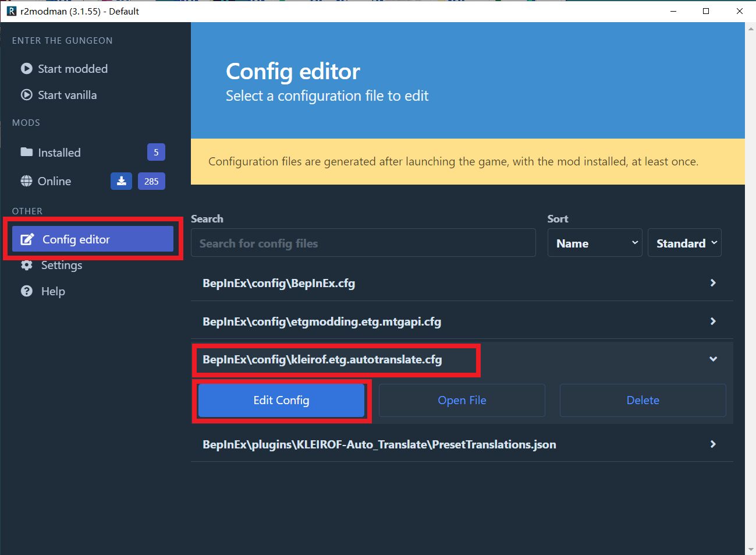Launch the game with Start vanilla
This screenshot has height=555, width=756.
(x=68, y=95)
